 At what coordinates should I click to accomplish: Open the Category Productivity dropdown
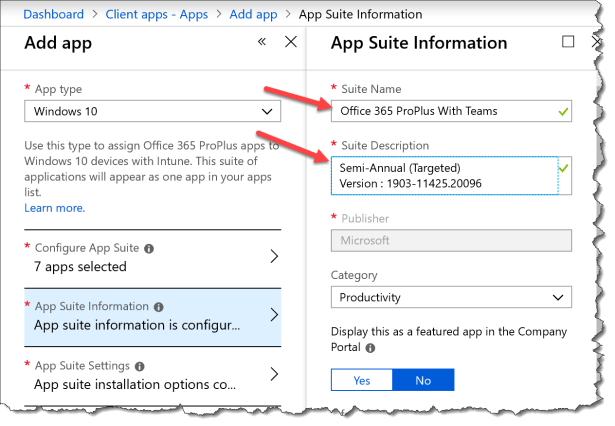tap(451, 297)
